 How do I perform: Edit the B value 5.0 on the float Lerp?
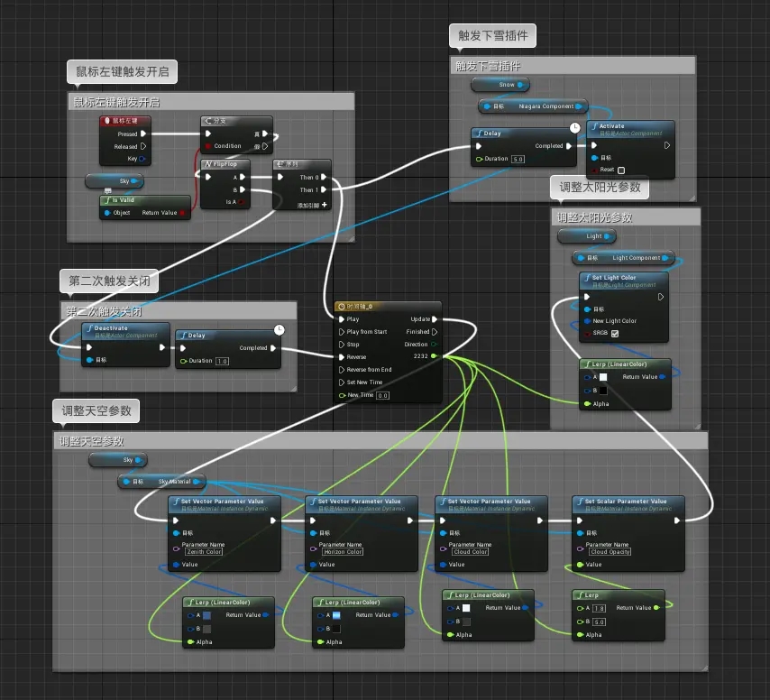point(599,622)
